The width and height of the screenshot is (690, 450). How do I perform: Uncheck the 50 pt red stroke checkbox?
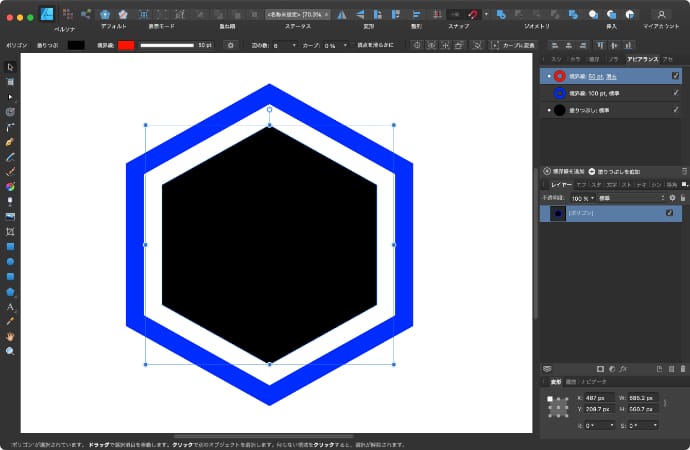click(x=676, y=75)
